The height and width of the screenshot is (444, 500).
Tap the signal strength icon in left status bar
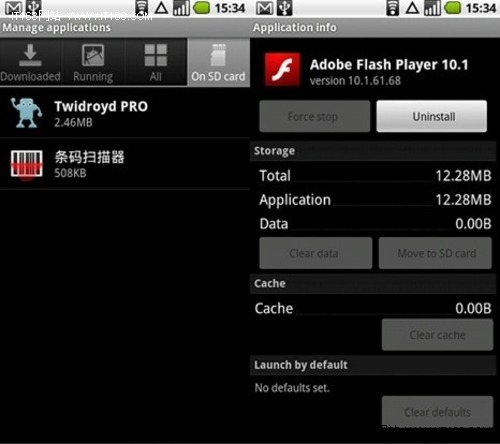181,8
